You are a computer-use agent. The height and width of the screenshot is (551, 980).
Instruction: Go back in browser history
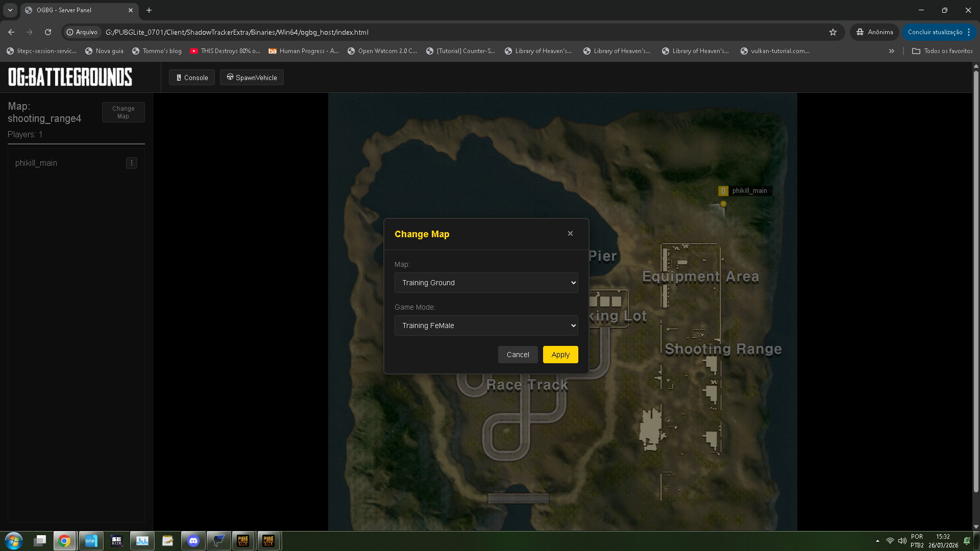(x=11, y=32)
